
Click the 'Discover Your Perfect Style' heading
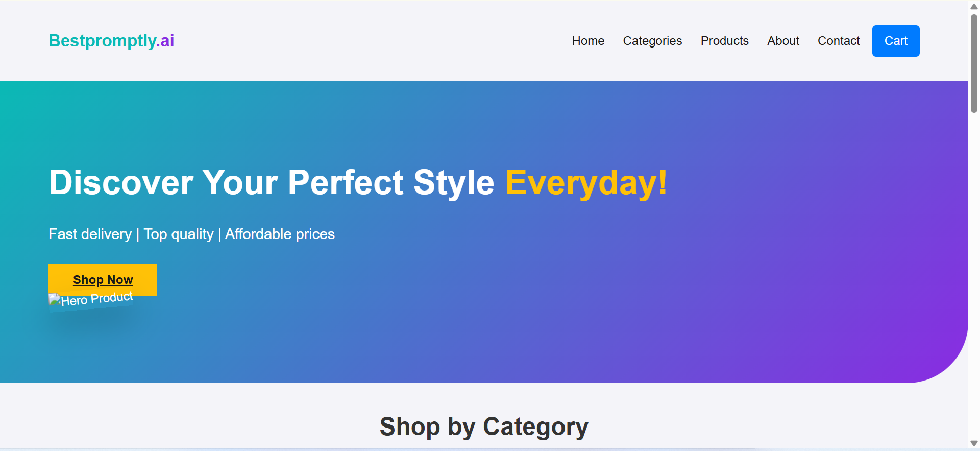pyautogui.click(x=272, y=183)
